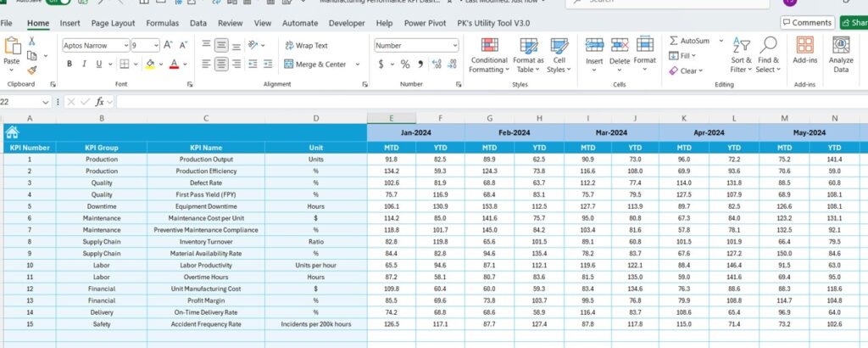Switch to the Insert tab
Image resolution: width=868 pixels, height=348 pixels.
tap(70, 23)
